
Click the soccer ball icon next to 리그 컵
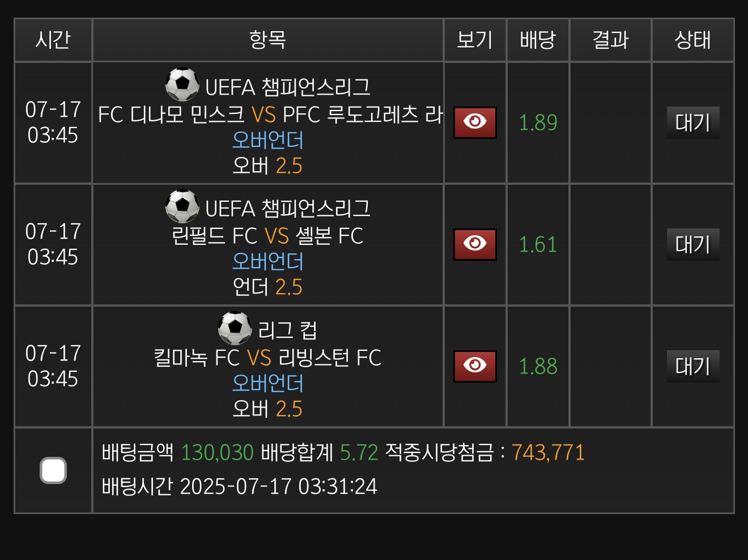tap(235, 328)
